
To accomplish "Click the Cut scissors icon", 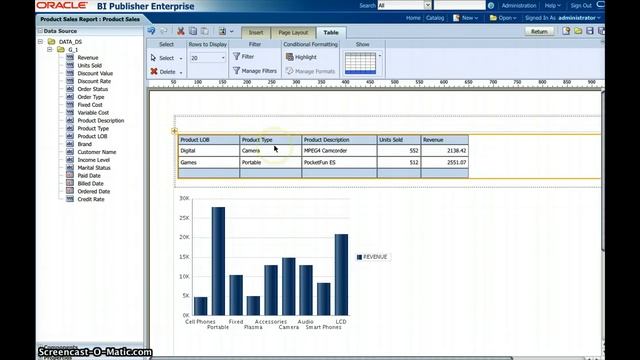I will [x=181, y=31].
